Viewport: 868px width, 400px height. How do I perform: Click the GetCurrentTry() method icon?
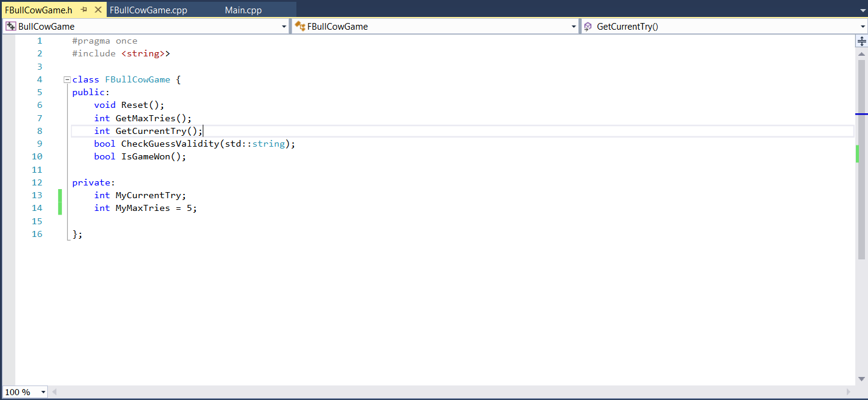tap(587, 26)
